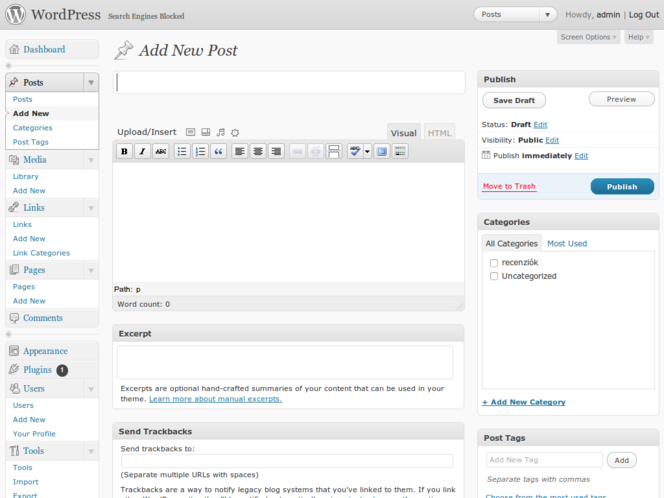The height and width of the screenshot is (498, 664).
Task: Open the Posts quick-access dropdown in header
Action: coord(547,15)
